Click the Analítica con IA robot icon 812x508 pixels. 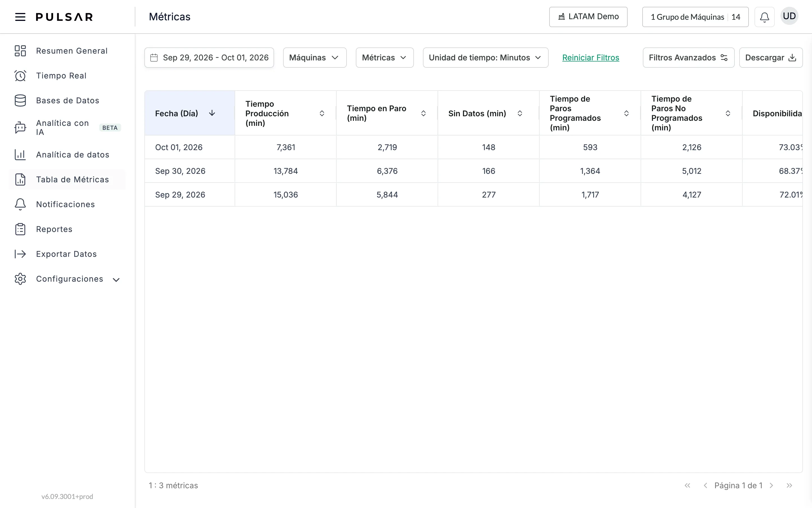(x=20, y=128)
